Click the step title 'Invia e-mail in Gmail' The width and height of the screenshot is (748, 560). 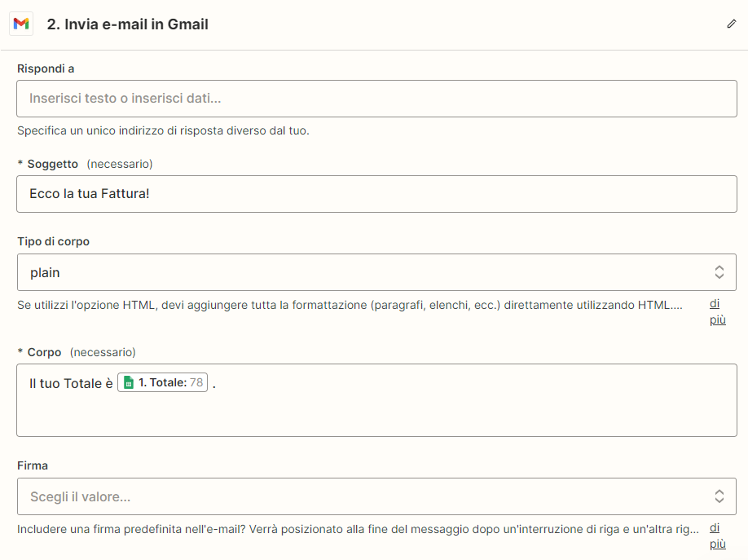tap(128, 24)
